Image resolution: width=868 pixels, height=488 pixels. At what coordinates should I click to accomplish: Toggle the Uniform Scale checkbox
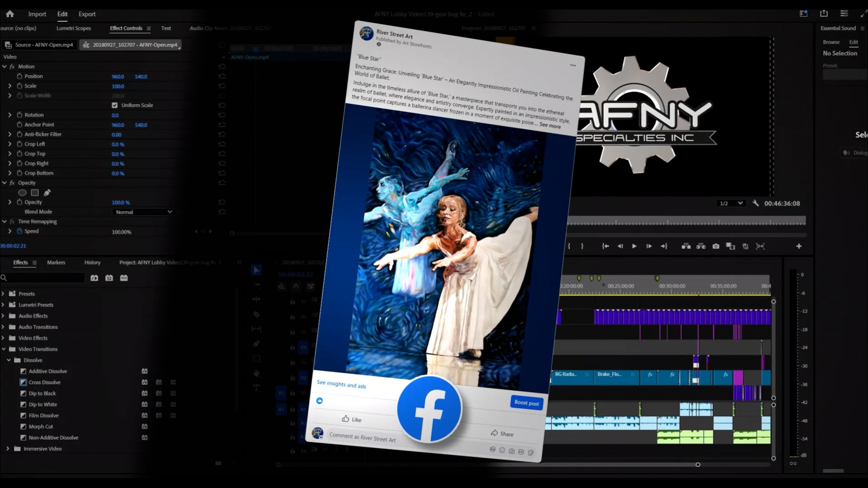click(x=115, y=105)
